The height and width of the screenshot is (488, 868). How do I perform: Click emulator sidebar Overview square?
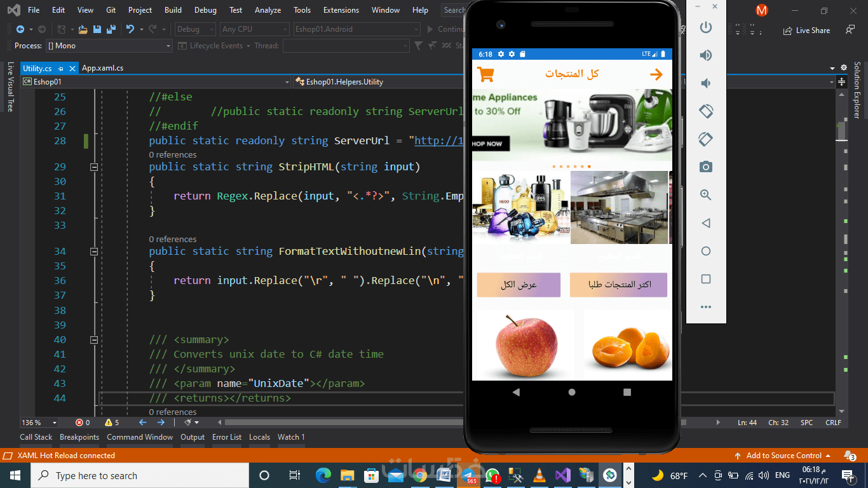(705, 279)
